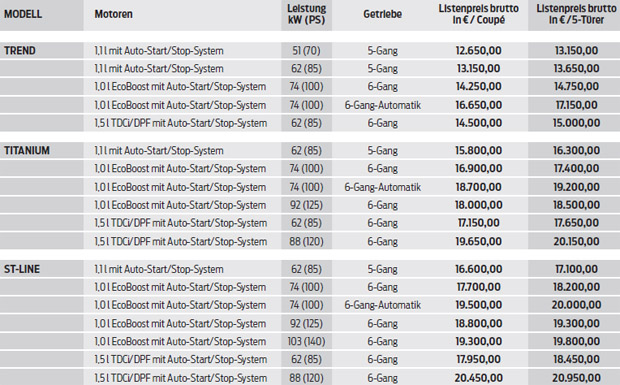Click the Getriebe column header
Screen dimensions: 620x385
click(382, 14)
